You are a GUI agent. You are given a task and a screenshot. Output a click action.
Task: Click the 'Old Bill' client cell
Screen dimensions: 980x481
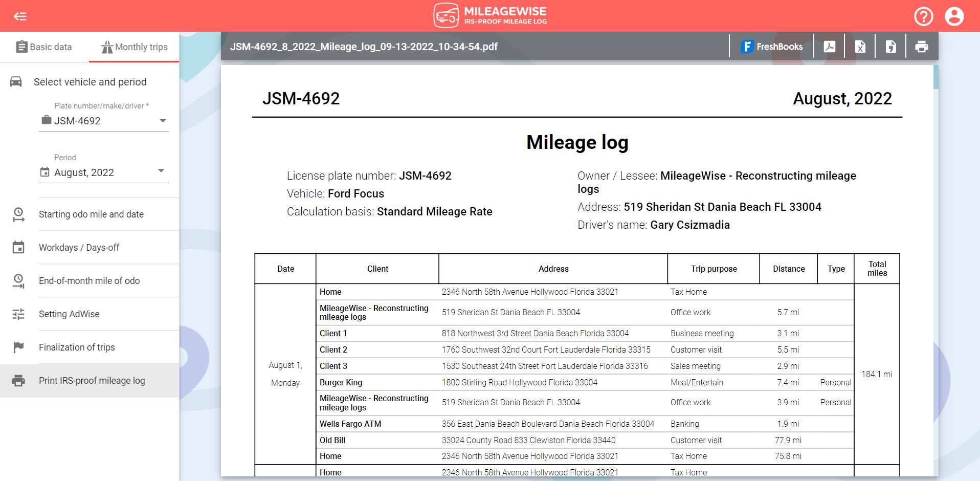(x=377, y=440)
